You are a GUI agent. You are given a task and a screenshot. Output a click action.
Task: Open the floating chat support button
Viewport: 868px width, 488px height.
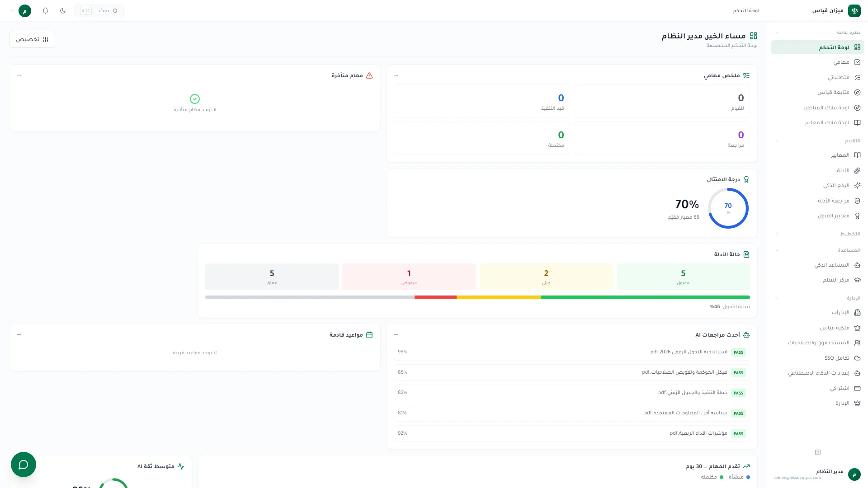coord(24,465)
